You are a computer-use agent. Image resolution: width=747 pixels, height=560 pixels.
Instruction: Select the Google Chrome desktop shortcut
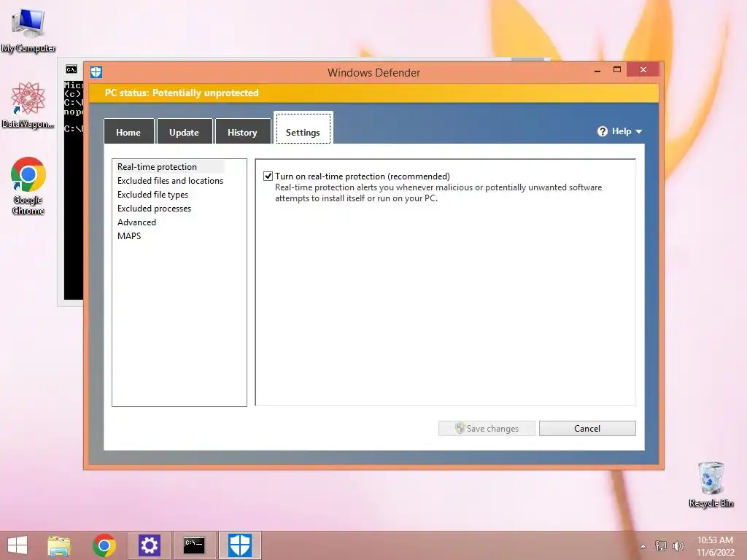tap(28, 186)
